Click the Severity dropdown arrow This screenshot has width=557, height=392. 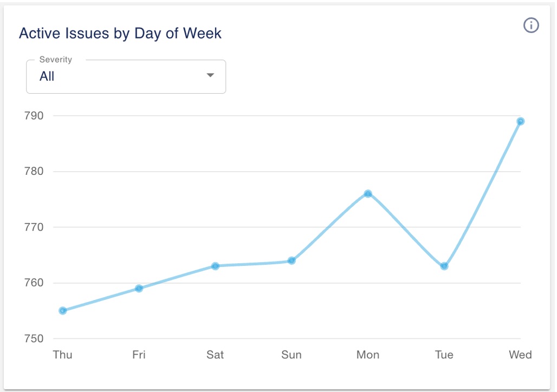coord(211,76)
